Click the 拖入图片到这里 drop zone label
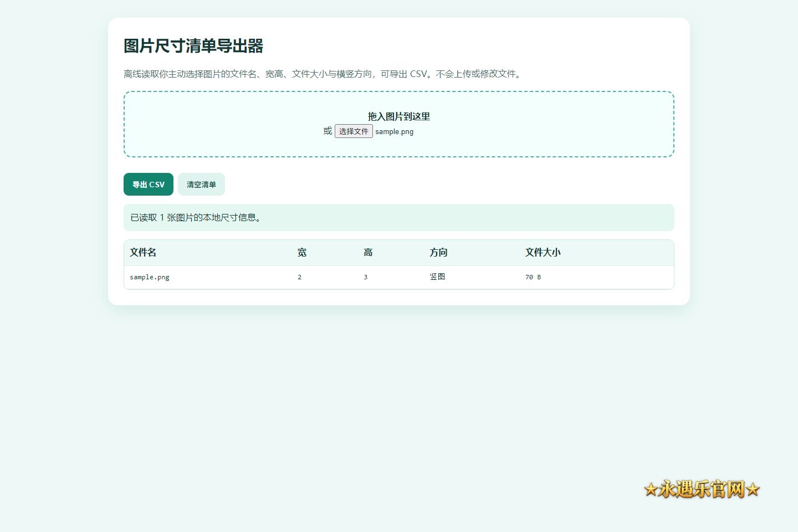Viewport: 798px width, 532px height. tap(399, 116)
